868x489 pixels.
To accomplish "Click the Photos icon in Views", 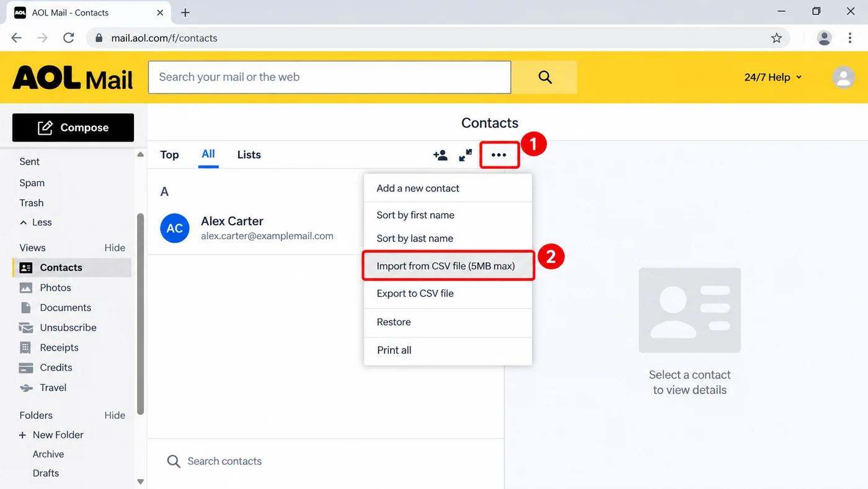I will click(x=26, y=288).
